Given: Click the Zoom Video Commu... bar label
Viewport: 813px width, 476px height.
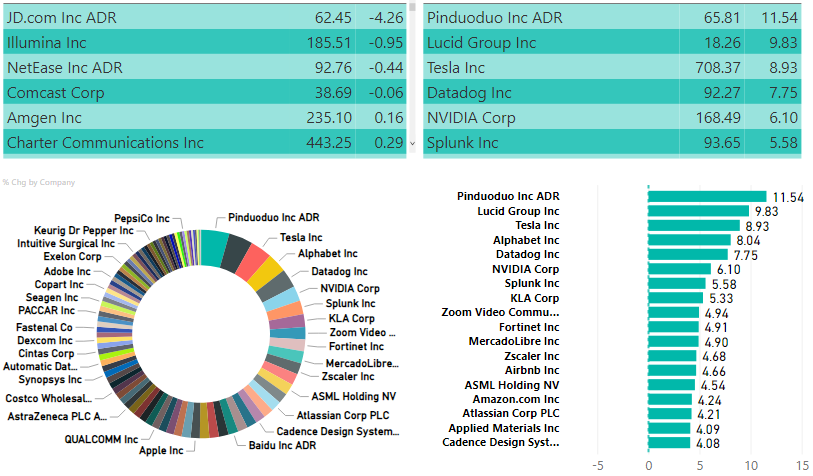Looking at the screenshot, I should pyautogui.click(x=500, y=312).
